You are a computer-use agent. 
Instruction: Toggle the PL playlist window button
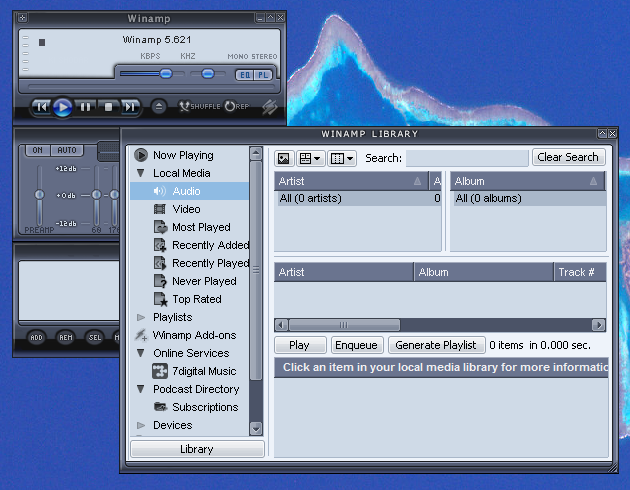[x=263, y=75]
